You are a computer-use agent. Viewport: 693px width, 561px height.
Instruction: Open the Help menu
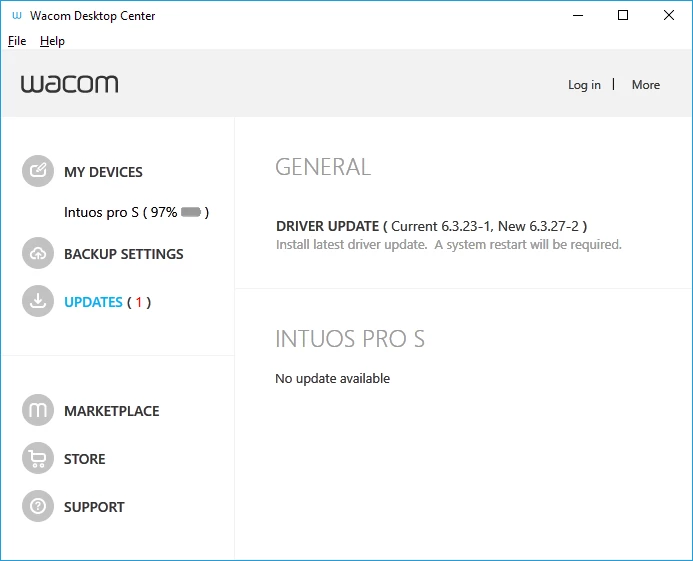tap(52, 41)
